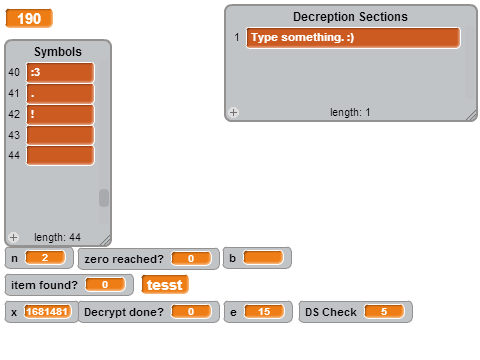Click row number 1 in Decreption Sections
480x360 pixels.
click(237, 37)
